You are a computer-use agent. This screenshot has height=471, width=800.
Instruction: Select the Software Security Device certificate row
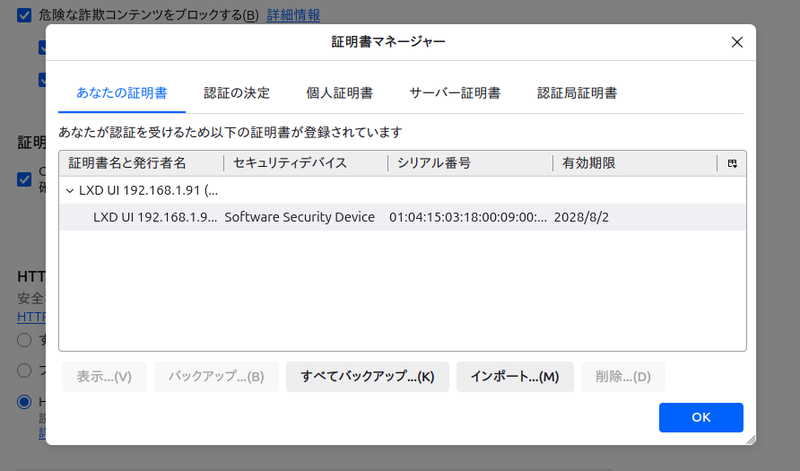(300, 217)
